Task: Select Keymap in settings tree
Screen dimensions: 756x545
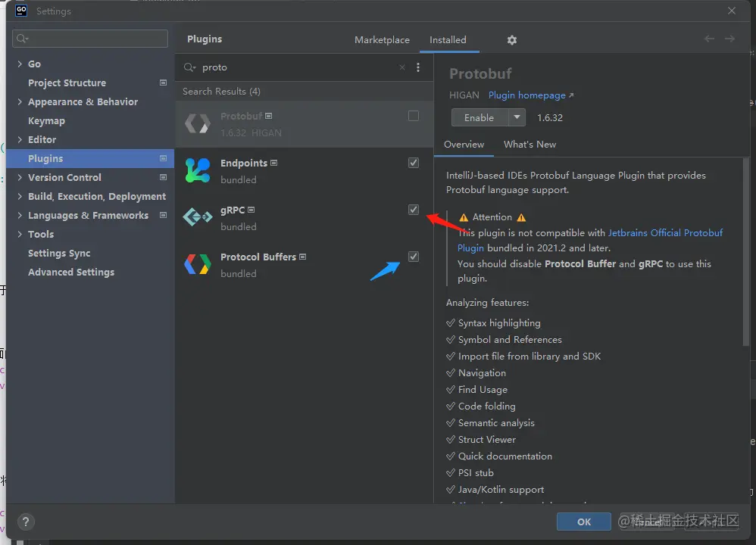Action: [46, 121]
